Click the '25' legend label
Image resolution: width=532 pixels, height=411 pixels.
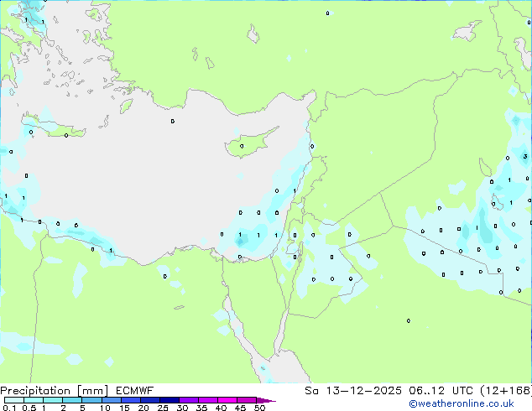pyautogui.click(x=163, y=408)
